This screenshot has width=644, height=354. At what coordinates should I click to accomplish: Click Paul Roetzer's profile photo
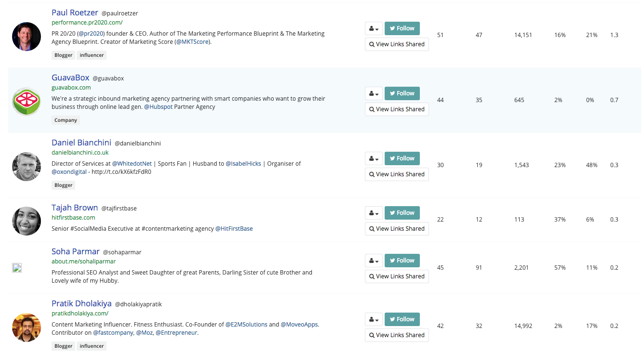(27, 37)
